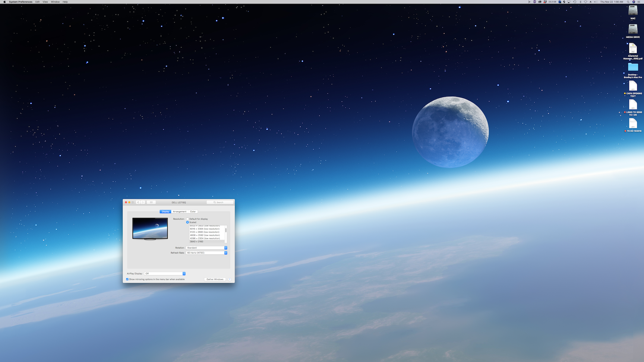The width and height of the screenshot is (644, 362).
Task: Click the Search field in System Preferences
Action: 220,202
